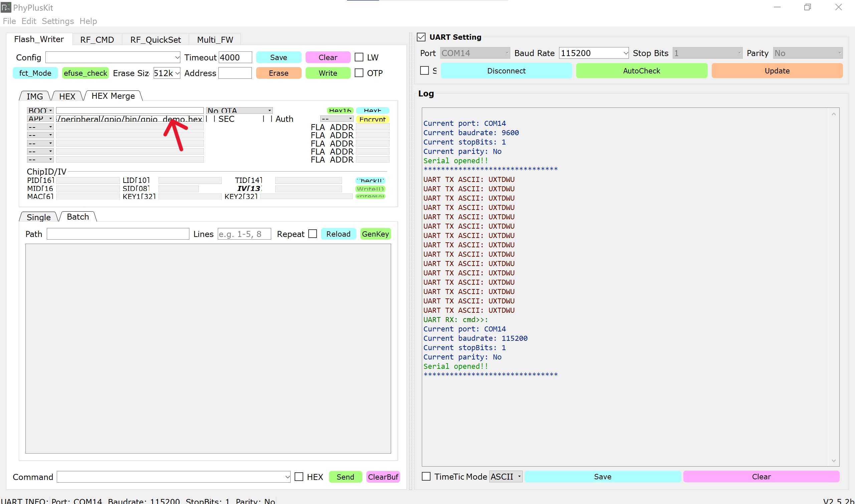Enable the OTP checkbox

pyautogui.click(x=359, y=73)
